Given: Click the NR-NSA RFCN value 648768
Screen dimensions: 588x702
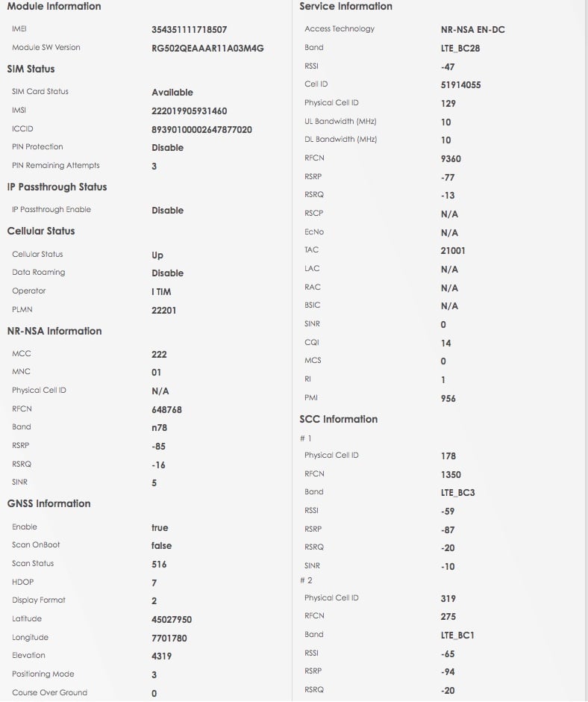Looking at the screenshot, I should point(166,410).
